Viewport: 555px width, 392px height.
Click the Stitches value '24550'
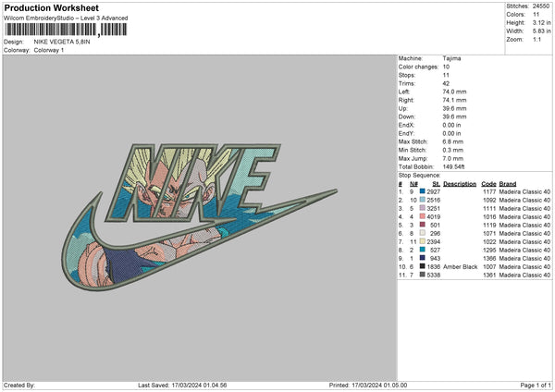point(541,6)
